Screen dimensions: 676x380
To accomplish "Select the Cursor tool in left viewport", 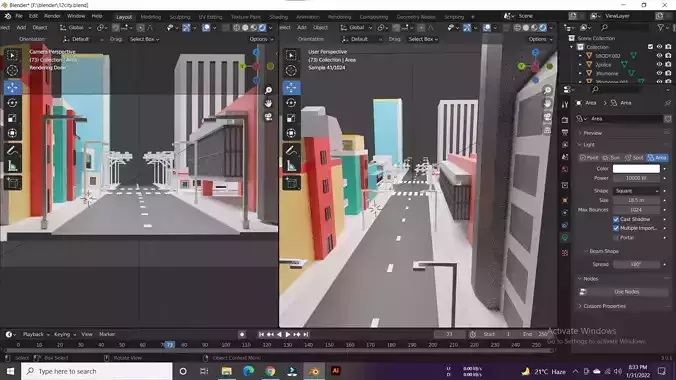I will pyautogui.click(x=12, y=71).
